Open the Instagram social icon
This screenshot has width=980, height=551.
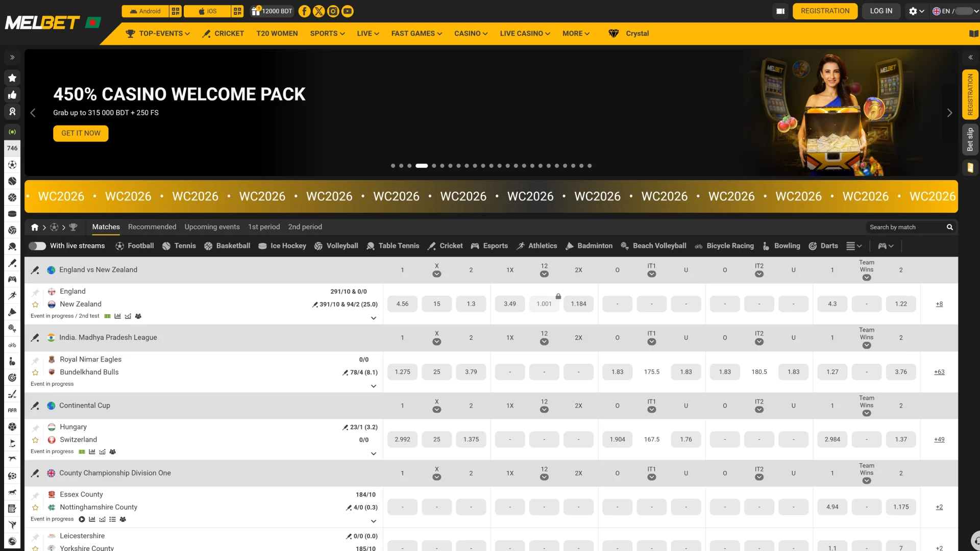tap(333, 11)
